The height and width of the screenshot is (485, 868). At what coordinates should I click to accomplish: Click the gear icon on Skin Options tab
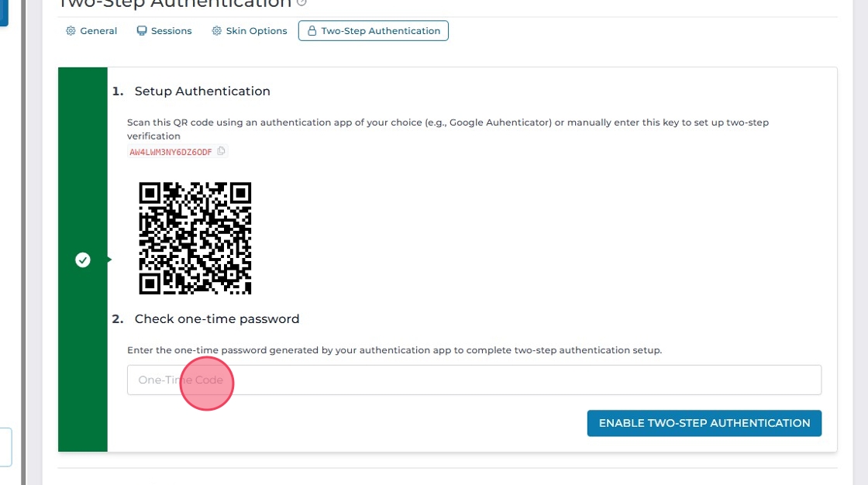pyautogui.click(x=217, y=31)
